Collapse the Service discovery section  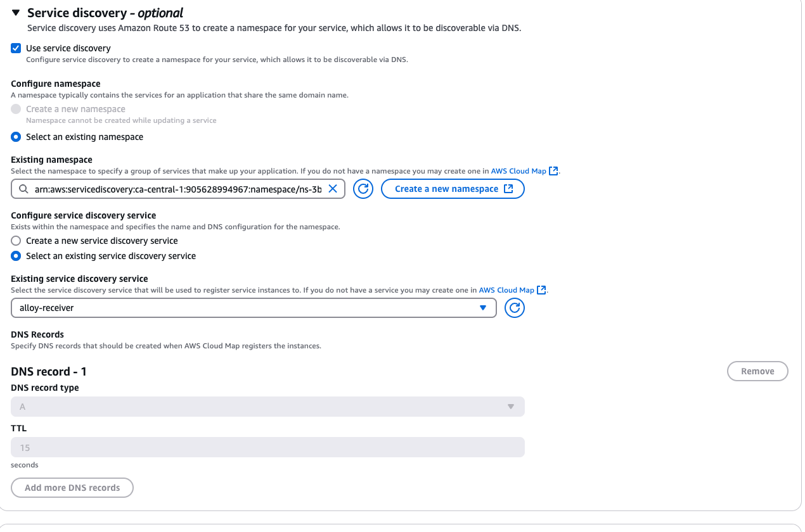(16, 11)
